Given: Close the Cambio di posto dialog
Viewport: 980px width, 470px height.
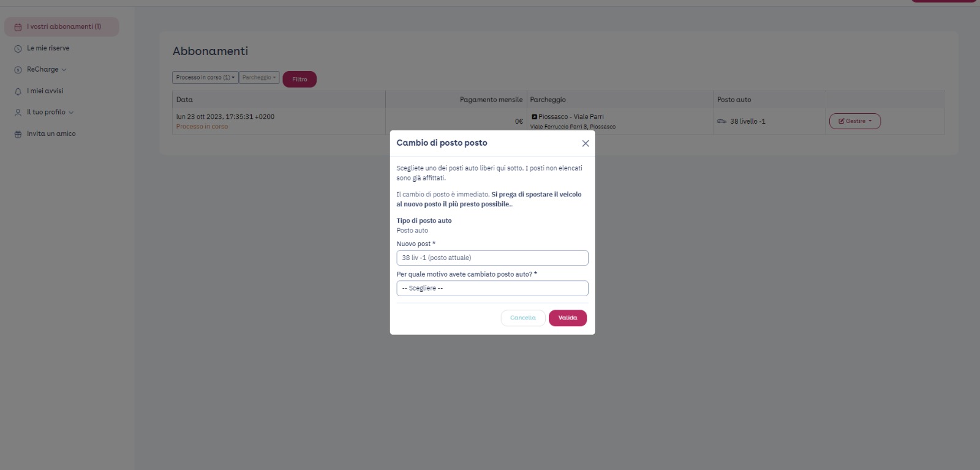Looking at the screenshot, I should (x=586, y=143).
